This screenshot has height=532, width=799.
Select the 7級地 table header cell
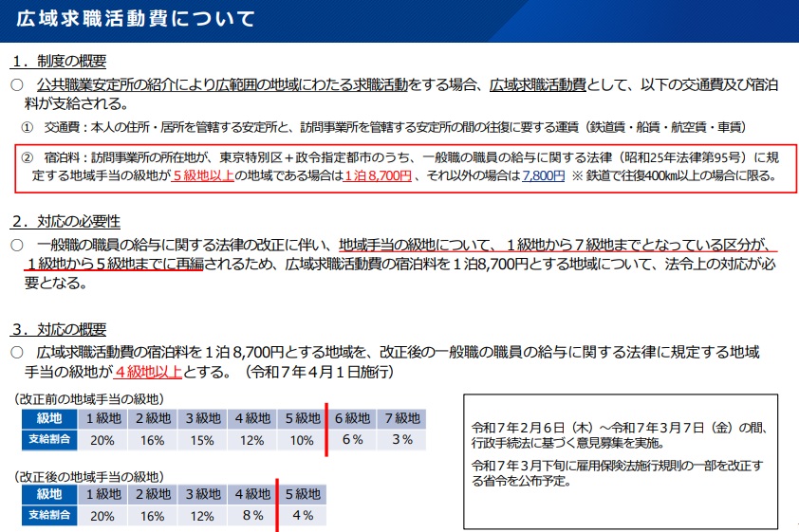tap(401, 418)
